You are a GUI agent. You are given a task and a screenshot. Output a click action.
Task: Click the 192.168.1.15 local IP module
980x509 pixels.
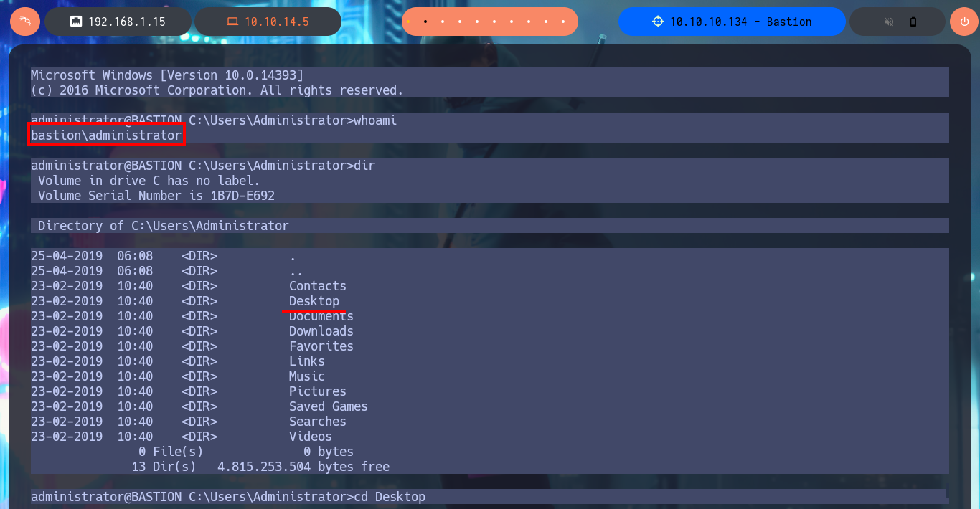click(119, 22)
